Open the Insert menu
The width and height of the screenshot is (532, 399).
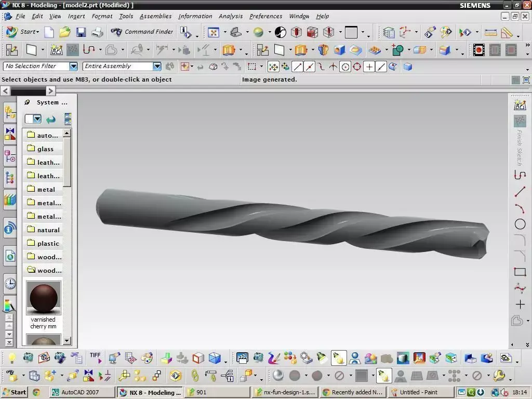(x=76, y=16)
